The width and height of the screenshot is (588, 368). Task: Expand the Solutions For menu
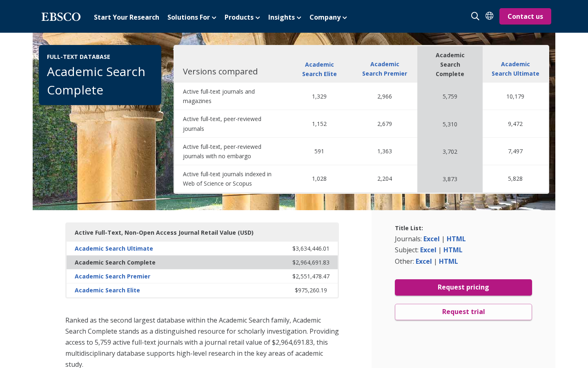[192, 17]
